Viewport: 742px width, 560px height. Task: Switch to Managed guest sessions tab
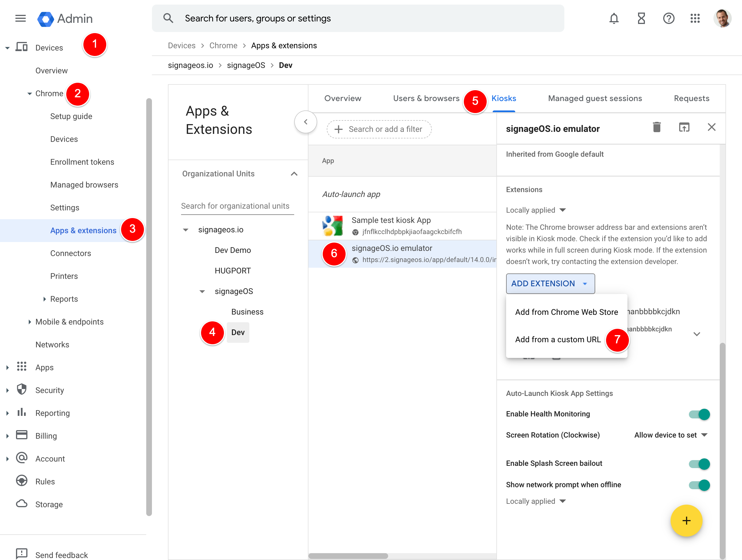coord(595,98)
